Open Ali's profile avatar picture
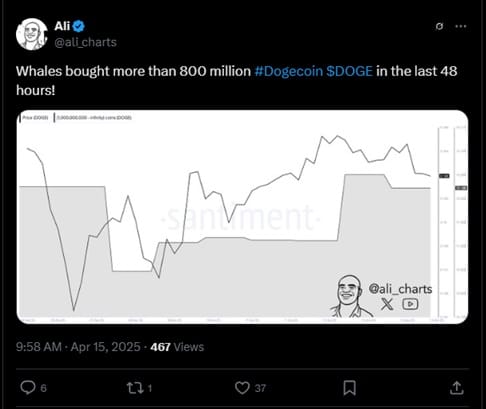 point(32,34)
